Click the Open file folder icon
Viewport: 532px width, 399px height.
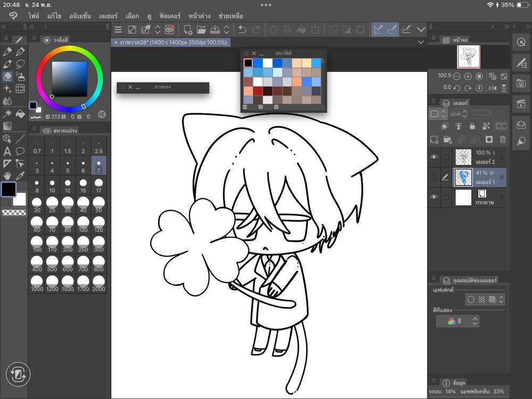[201, 30]
